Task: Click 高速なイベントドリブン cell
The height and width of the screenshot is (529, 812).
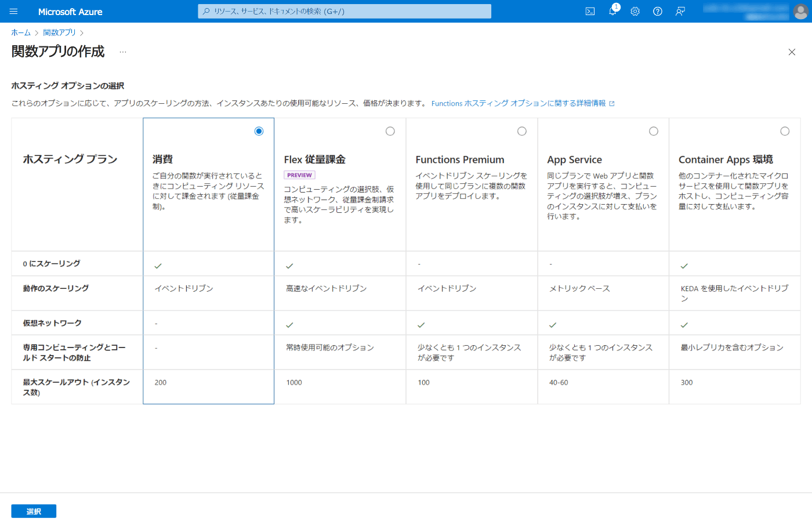Action: point(327,288)
